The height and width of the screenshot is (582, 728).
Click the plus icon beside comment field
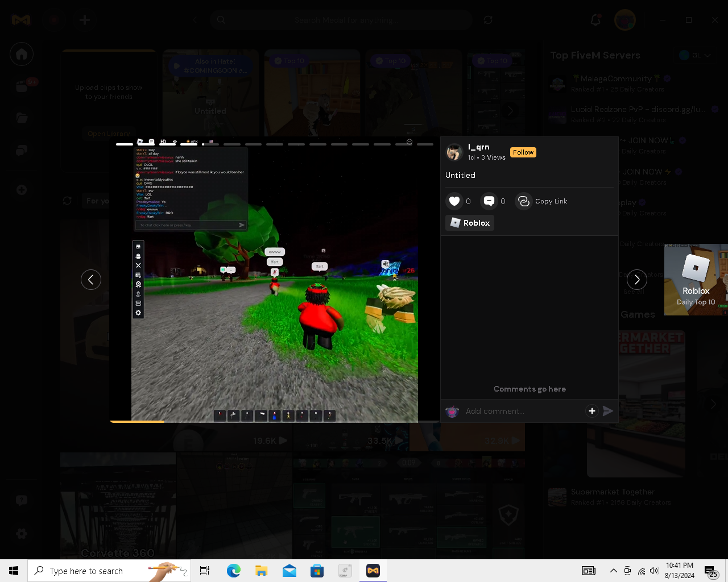point(592,411)
